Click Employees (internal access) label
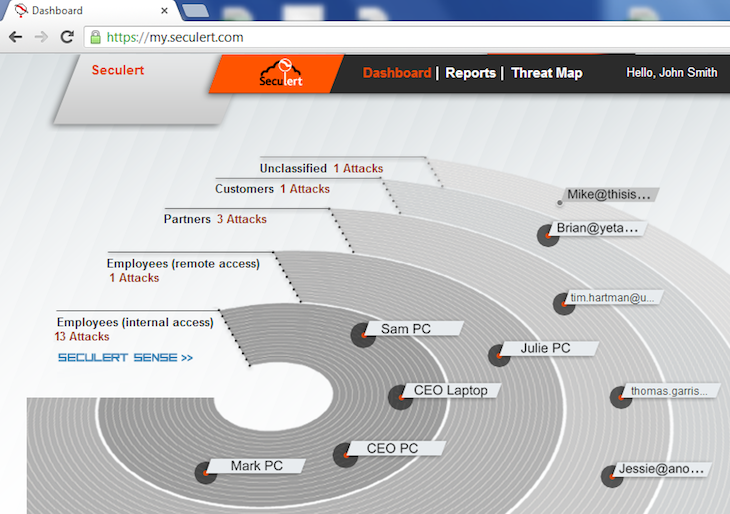 (135, 322)
